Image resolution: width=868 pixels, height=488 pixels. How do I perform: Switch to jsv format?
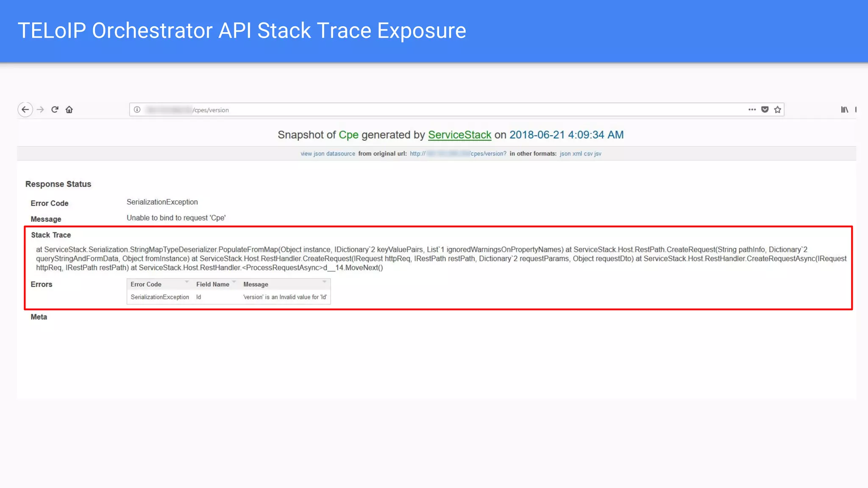(x=598, y=154)
